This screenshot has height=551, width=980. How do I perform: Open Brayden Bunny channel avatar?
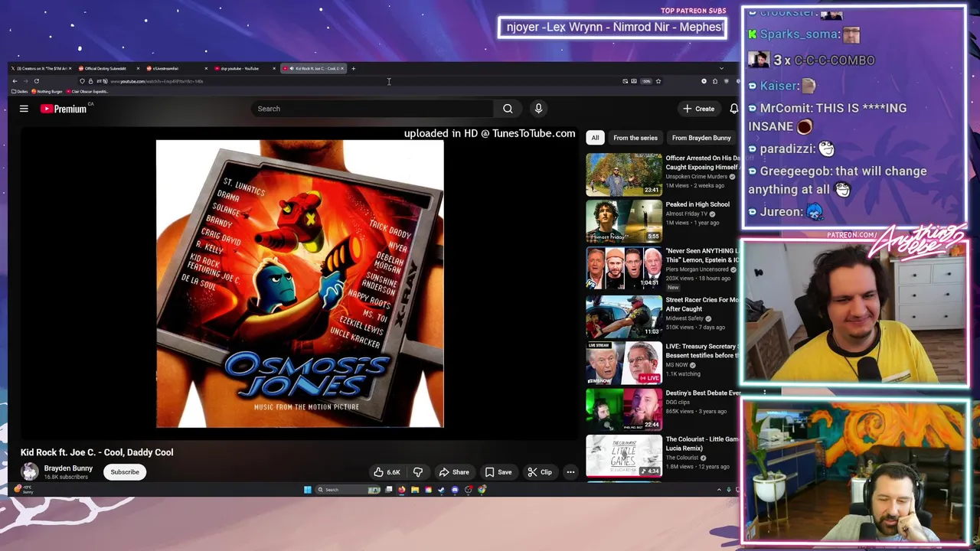point(29,472)
